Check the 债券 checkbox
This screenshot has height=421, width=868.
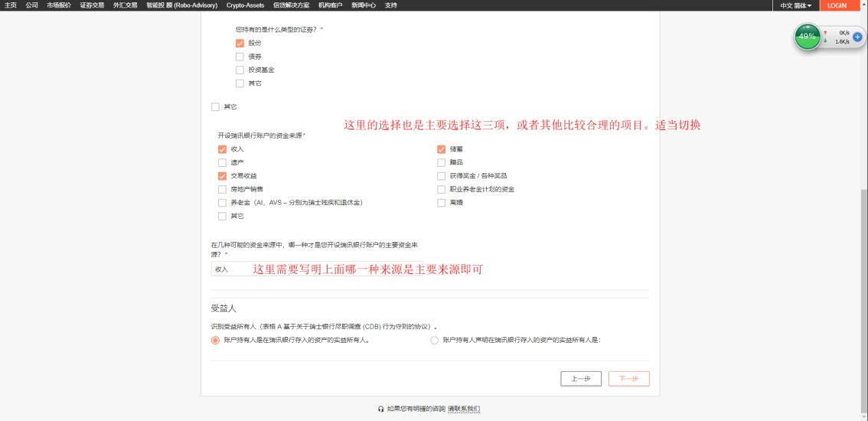click(240, 57)
